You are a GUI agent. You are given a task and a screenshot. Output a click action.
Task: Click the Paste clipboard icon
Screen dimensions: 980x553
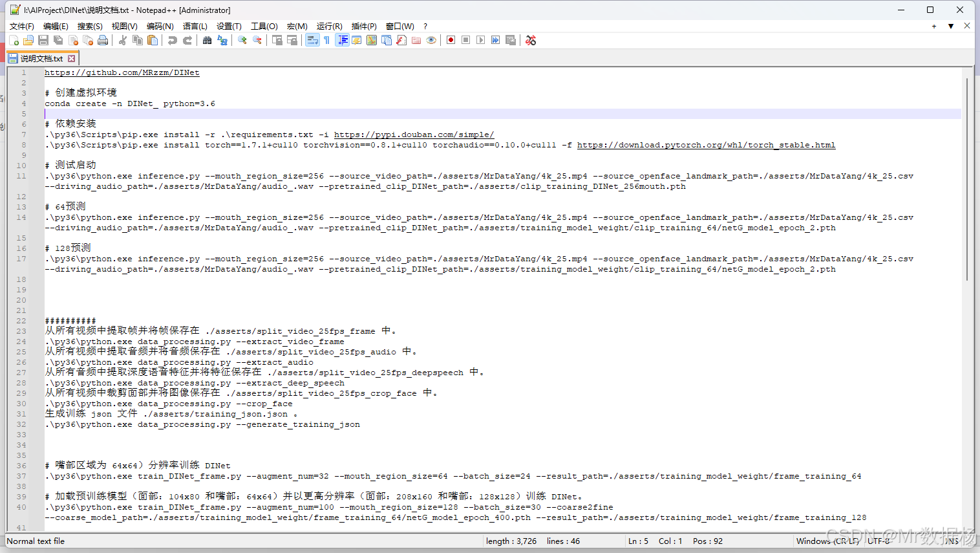(153, 40)
